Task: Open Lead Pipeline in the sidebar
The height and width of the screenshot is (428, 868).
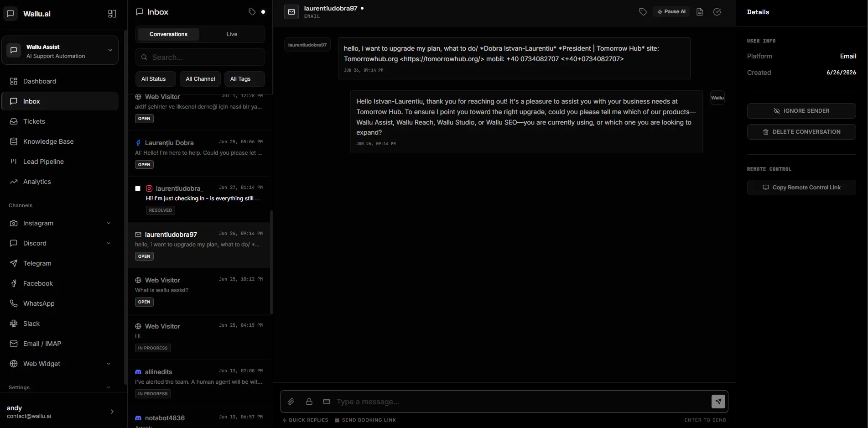Action: click(x=60, y=162)
